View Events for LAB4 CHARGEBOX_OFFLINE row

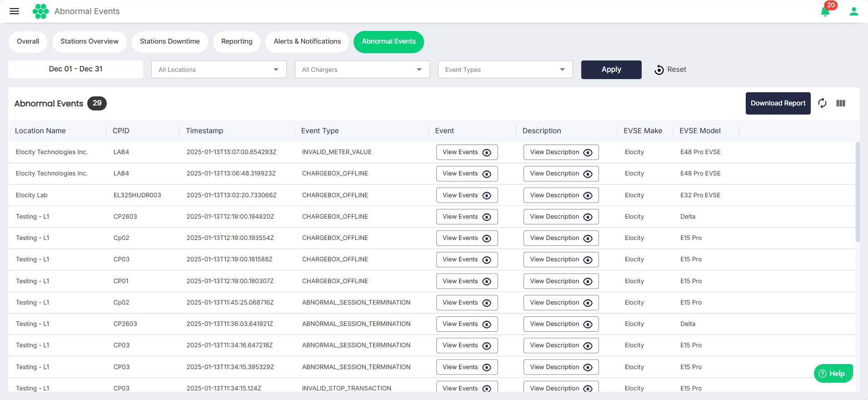coord(467,174)
